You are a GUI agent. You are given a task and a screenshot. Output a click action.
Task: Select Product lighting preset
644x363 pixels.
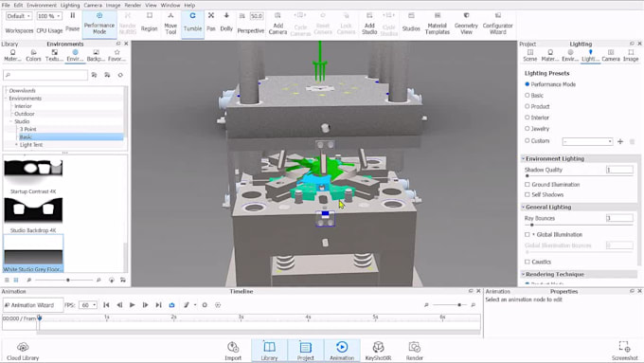527,106
